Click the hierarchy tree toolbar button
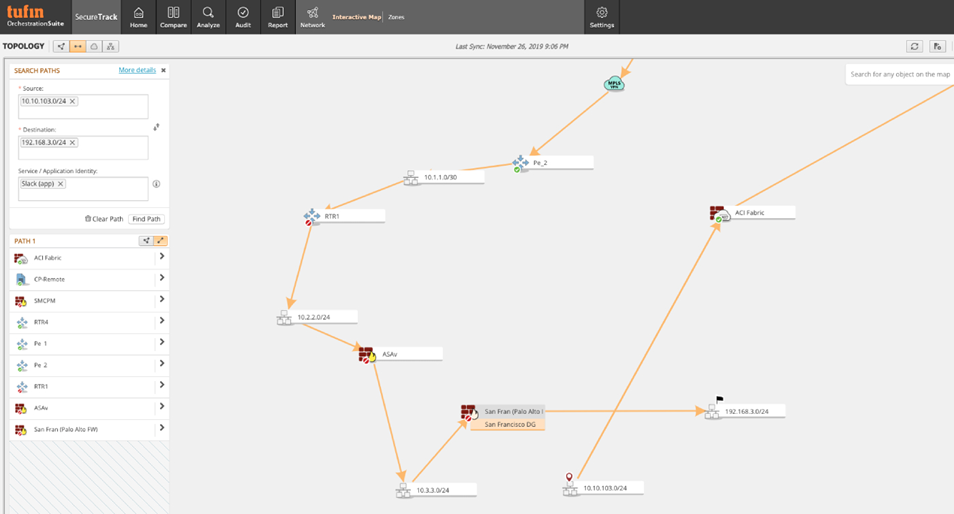Screen dimensions: 954x514 [x=110, y=46]
